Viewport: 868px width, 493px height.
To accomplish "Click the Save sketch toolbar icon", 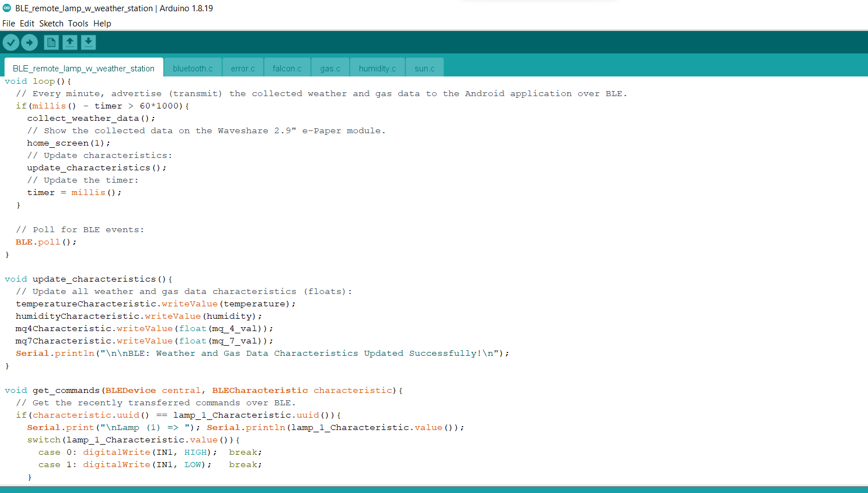I will (x=89, y=42).
